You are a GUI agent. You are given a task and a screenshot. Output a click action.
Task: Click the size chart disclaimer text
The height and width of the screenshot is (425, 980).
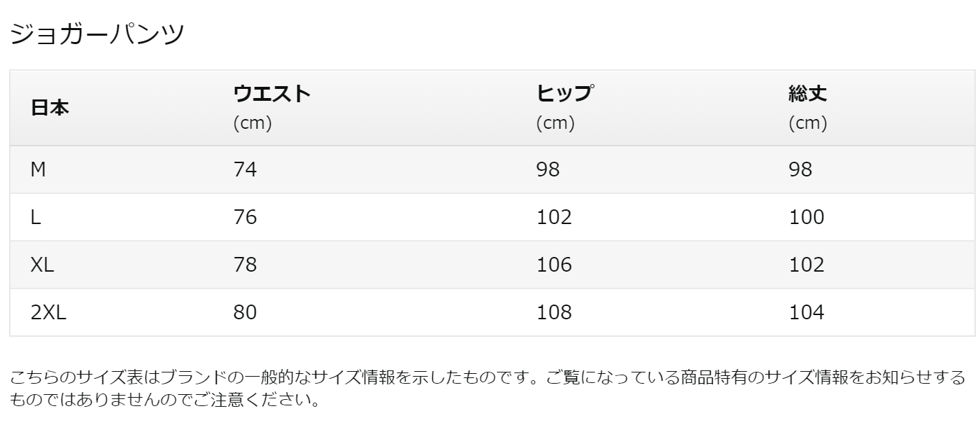click(x=488, y=389)
